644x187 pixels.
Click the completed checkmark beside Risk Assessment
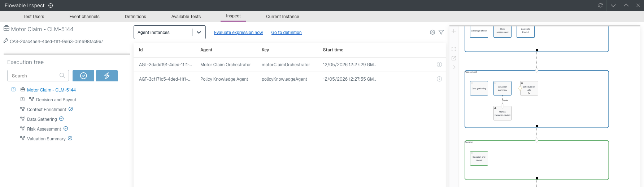[66, 128]
